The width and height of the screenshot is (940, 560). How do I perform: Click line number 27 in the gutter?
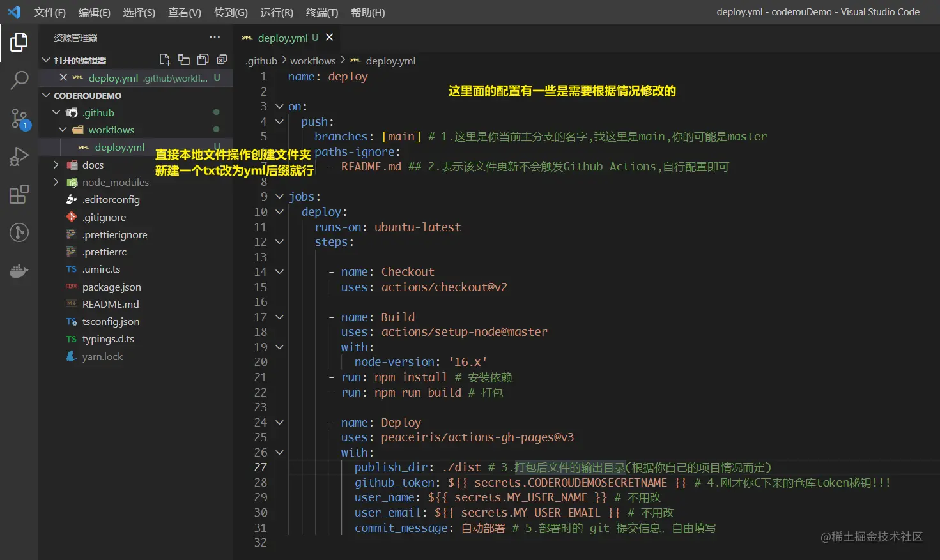click(260, 467)
